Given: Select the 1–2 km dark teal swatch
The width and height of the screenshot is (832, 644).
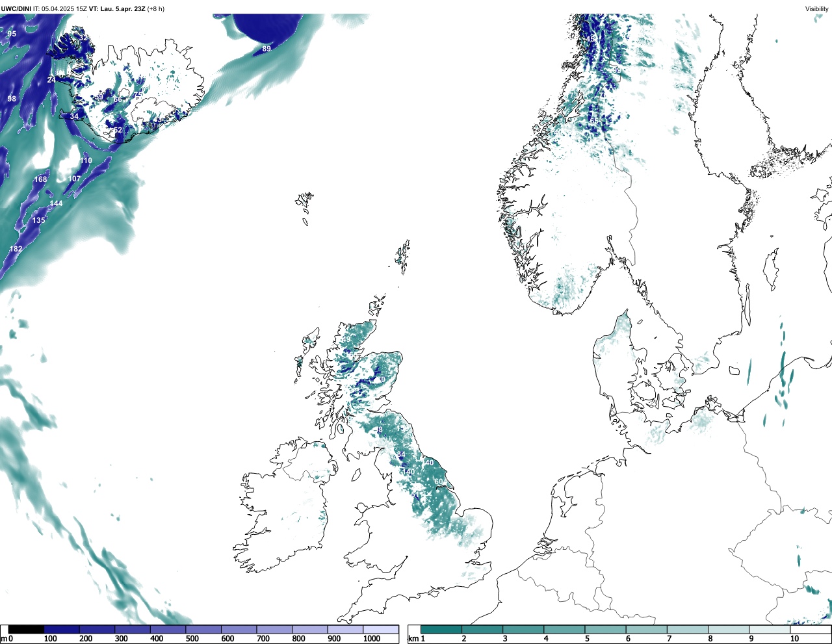Looking at the screenshot, I should pyautogui.click(x=441, y=629).
